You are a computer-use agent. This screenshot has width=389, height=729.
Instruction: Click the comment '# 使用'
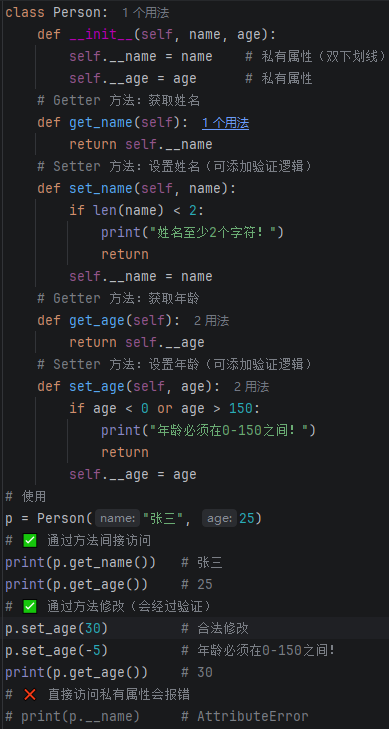point(26,497)
